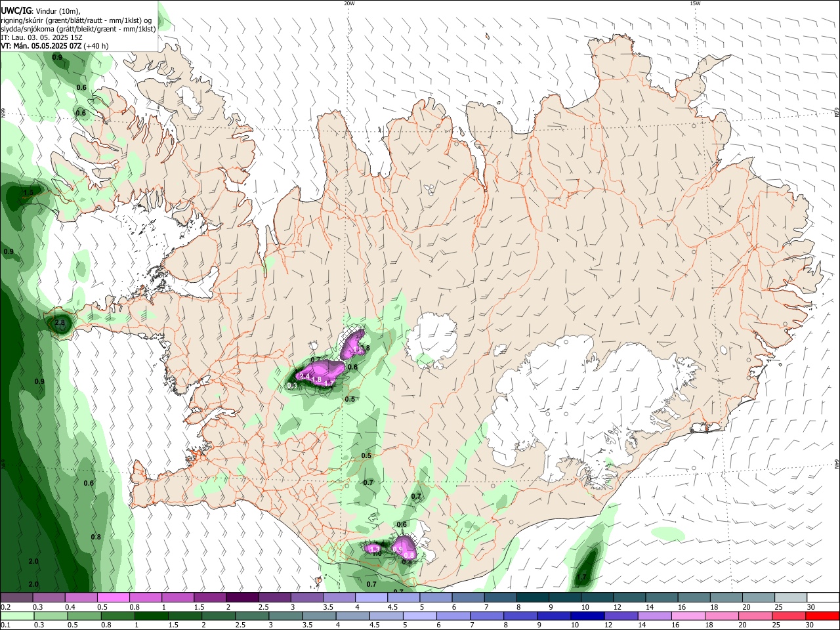Click the 'slydda/snjókoma' legend description line
The image size is (840, 630).
point(78,29)
